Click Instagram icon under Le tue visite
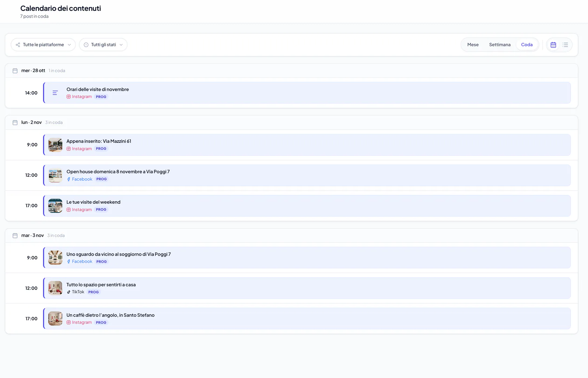This screenshot has width=588, height=378. pos(69,210)
